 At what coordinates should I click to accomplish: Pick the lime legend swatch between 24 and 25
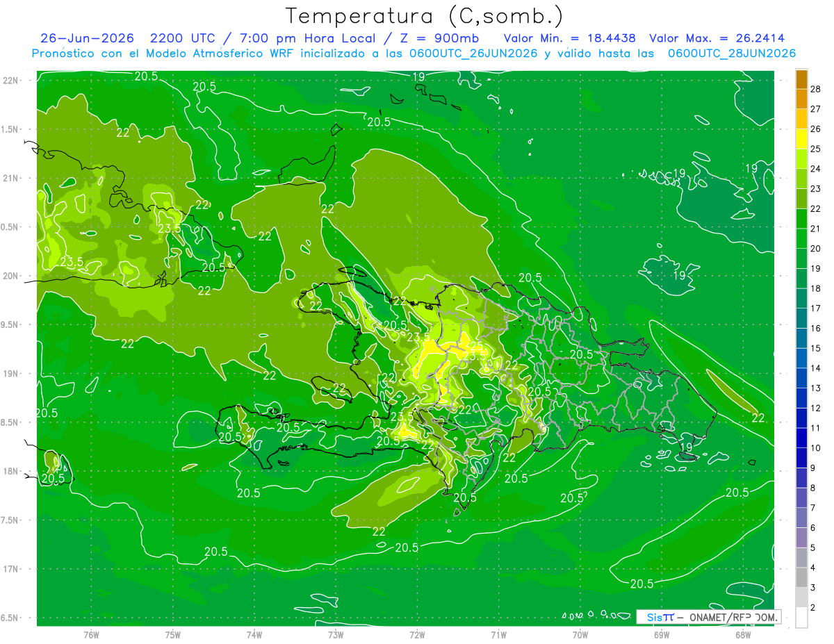click(801, 158)
